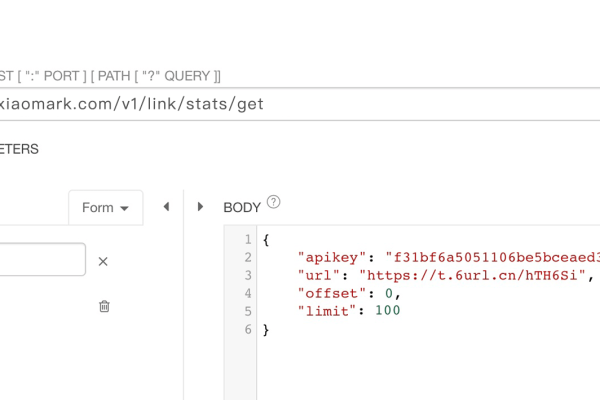Remove the parameter with the X icon
600x400 pixels.
point(103,262)
